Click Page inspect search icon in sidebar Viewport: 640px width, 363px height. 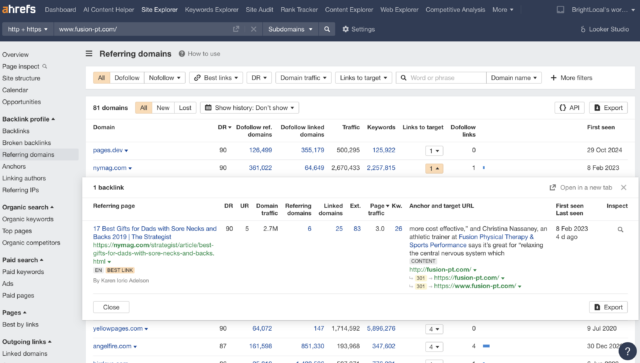pos(44,67)
